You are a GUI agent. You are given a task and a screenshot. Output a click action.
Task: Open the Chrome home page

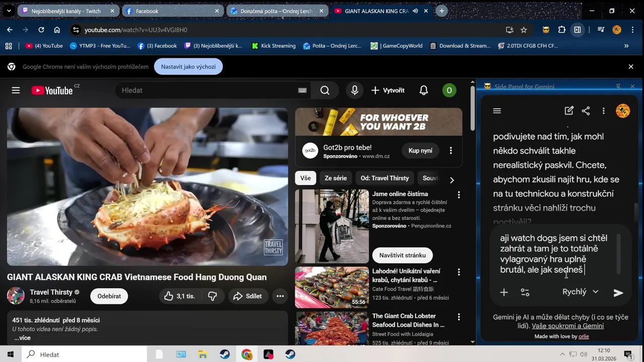pos(57,30)
